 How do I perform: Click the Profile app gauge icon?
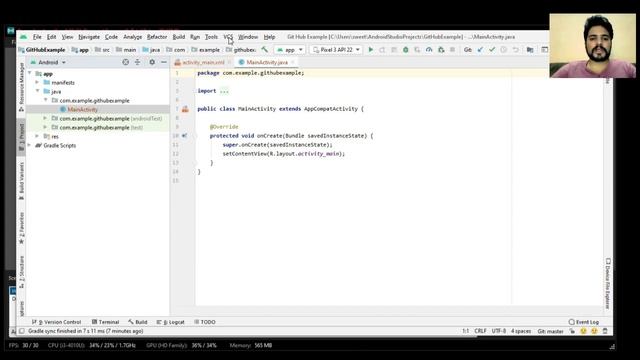[x=429, y=50]
